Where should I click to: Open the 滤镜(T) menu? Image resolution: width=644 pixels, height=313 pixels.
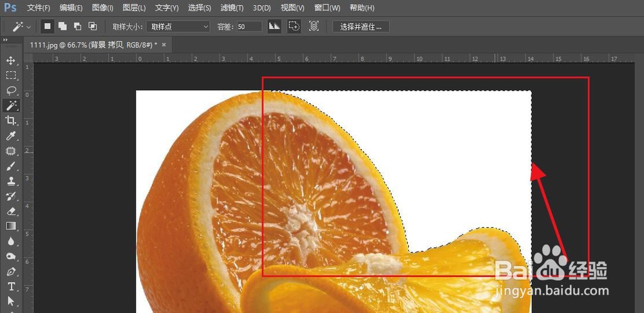(x=232, y=8)
